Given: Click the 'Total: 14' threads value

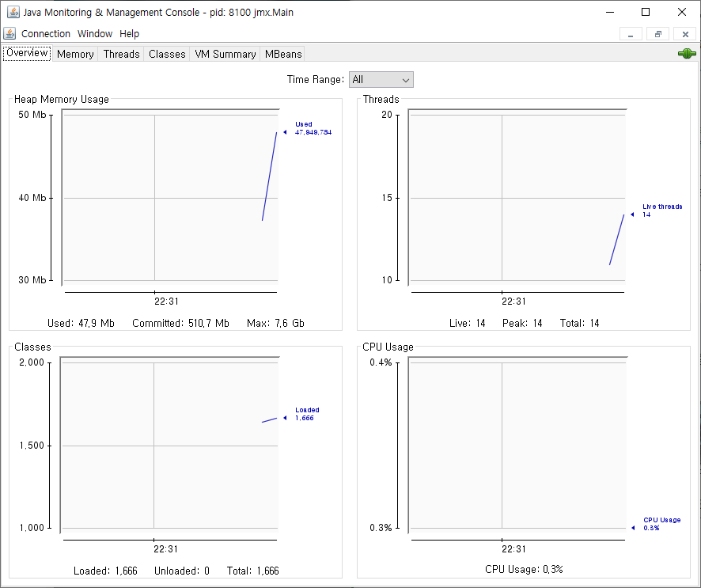Looking at the screenshot, I should coord(579,324).
